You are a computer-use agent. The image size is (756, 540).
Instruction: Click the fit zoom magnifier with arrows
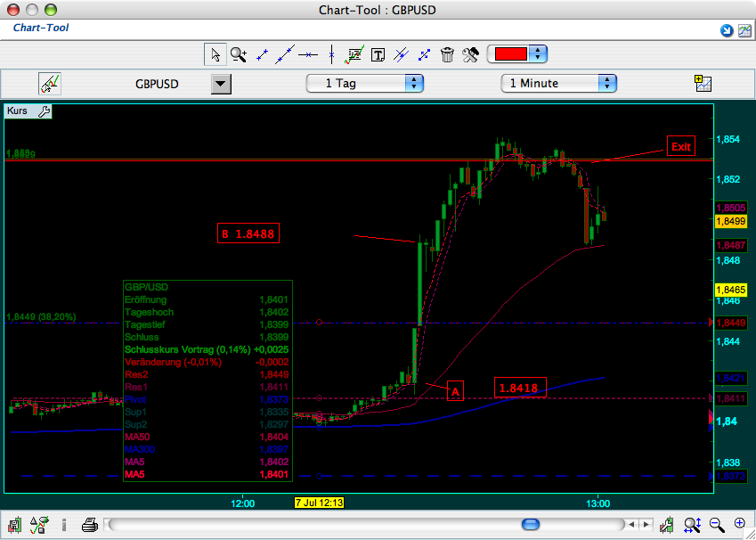(693, 524)
